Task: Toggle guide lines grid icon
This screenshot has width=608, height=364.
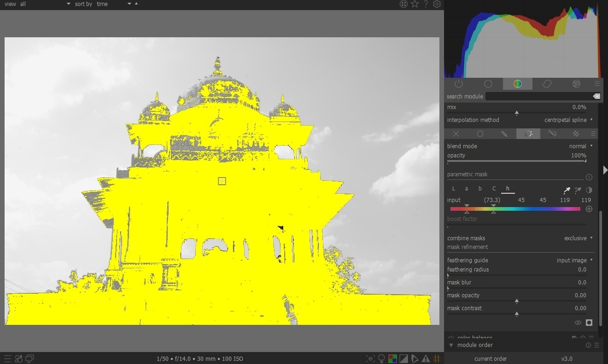Action: coord(437,358)
